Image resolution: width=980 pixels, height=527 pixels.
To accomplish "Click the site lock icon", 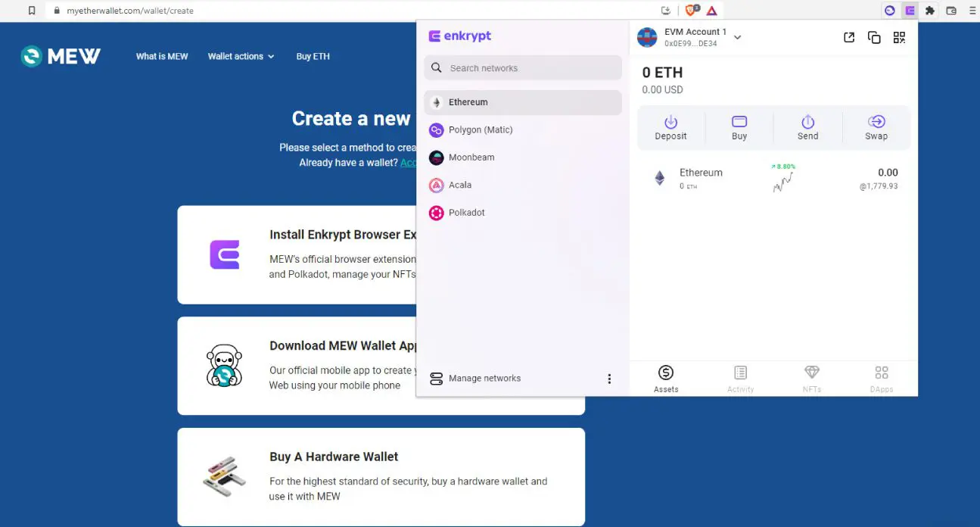I will coord(56,11).
